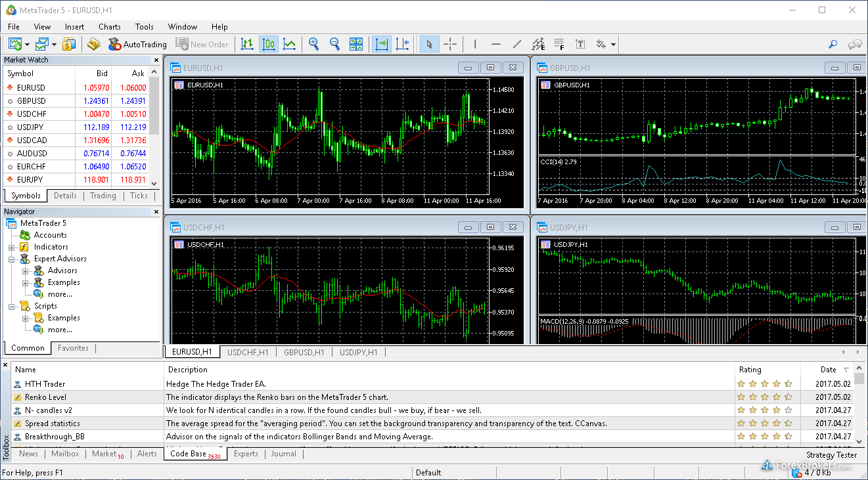The image size is (868, 480).
Task: Select the Candlesticks chart type
Action: (268, 44)
